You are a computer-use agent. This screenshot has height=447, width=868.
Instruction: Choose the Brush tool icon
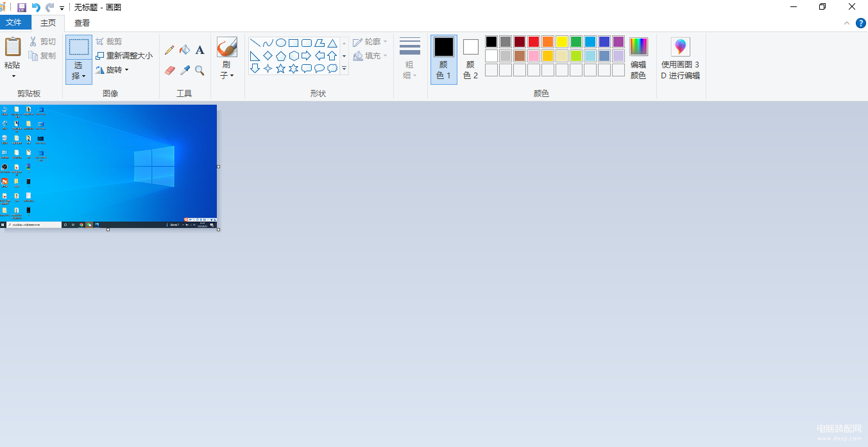[227, 48]
